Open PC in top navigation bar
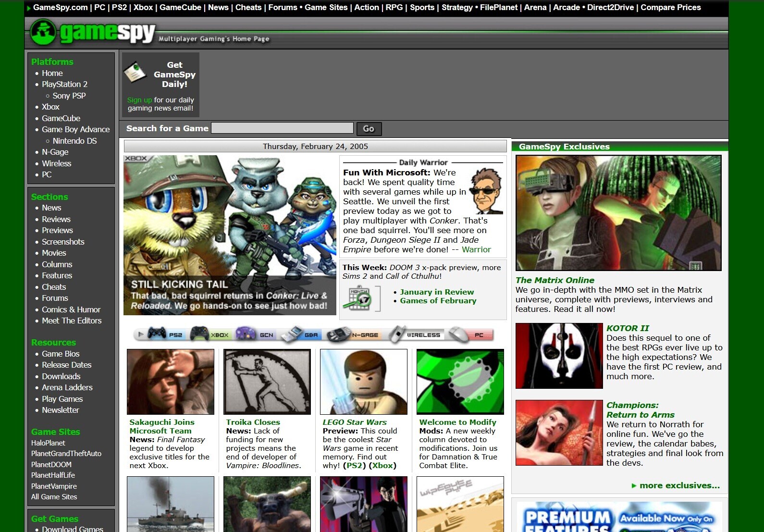Viewport: 764px width, 532px height. 99,7
